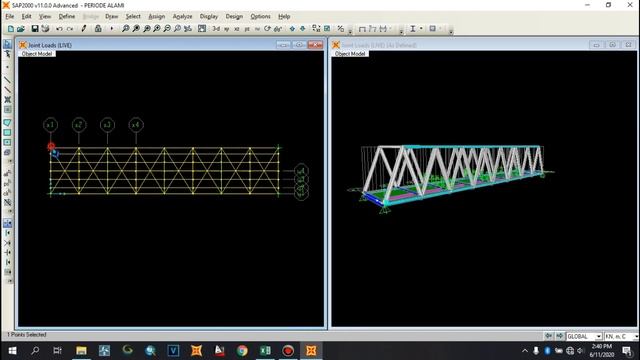
Task: Save the model using the floppy icon
Action: pyautogui.click(x=35, y=29)
